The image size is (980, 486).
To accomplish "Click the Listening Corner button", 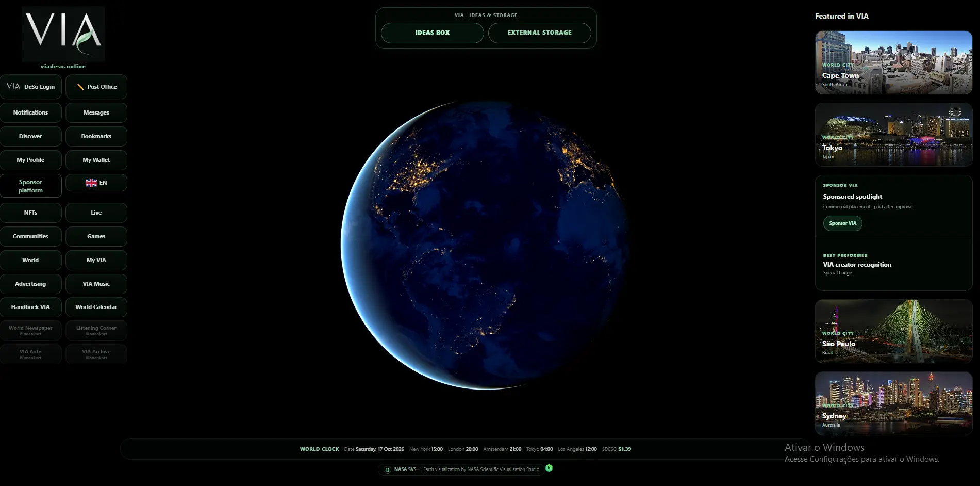I will (x=96, y=330).
